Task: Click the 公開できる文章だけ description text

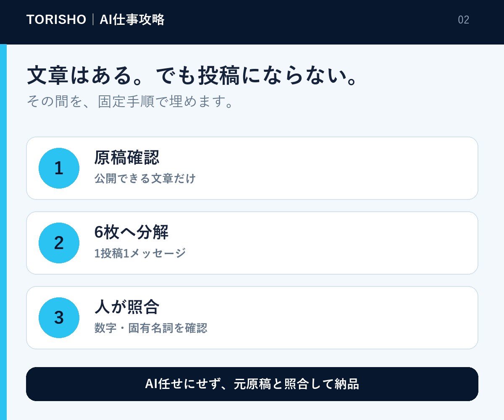Action: tap(145, 178)
